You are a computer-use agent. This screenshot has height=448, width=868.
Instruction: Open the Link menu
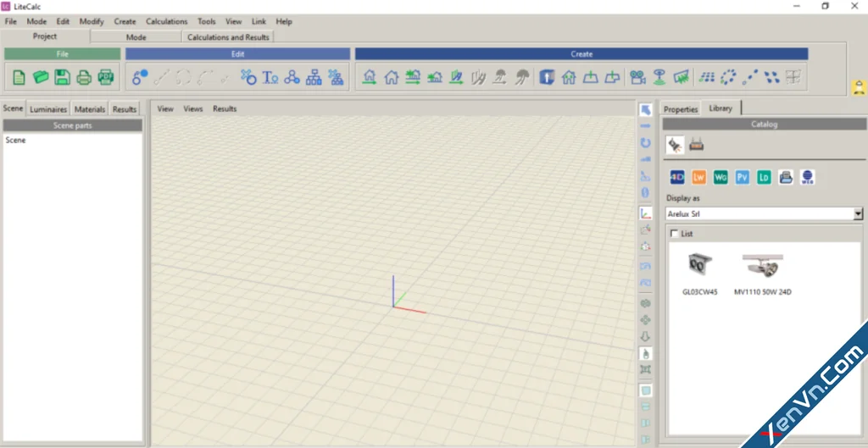[259, 21]
